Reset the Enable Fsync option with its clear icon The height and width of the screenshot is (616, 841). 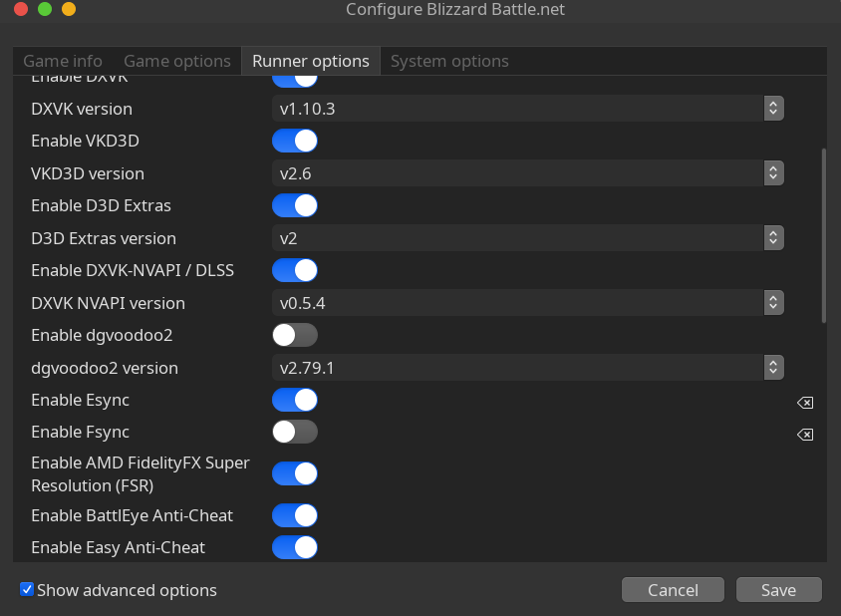point(805,435)
